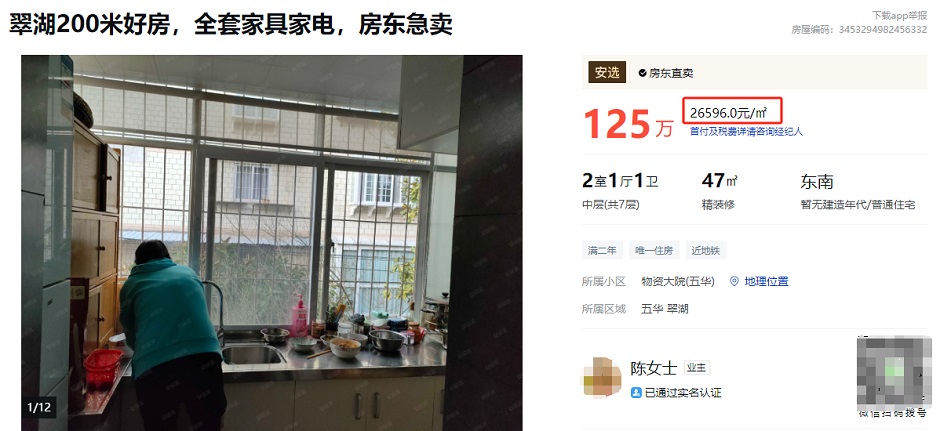The width and height of the screenshot is (940, 431).
Task: Click the 1/12 photo counter
Action: click(39, 408)
